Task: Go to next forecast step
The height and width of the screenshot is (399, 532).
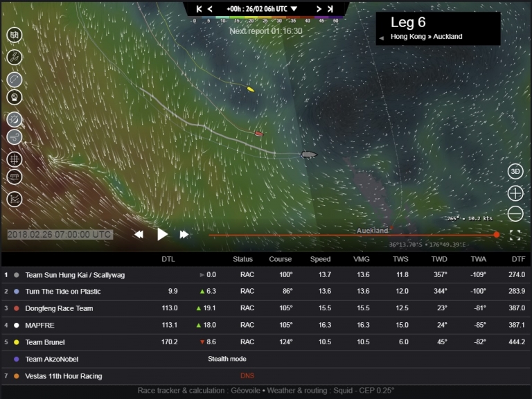Action: click(x=319, y=9)
